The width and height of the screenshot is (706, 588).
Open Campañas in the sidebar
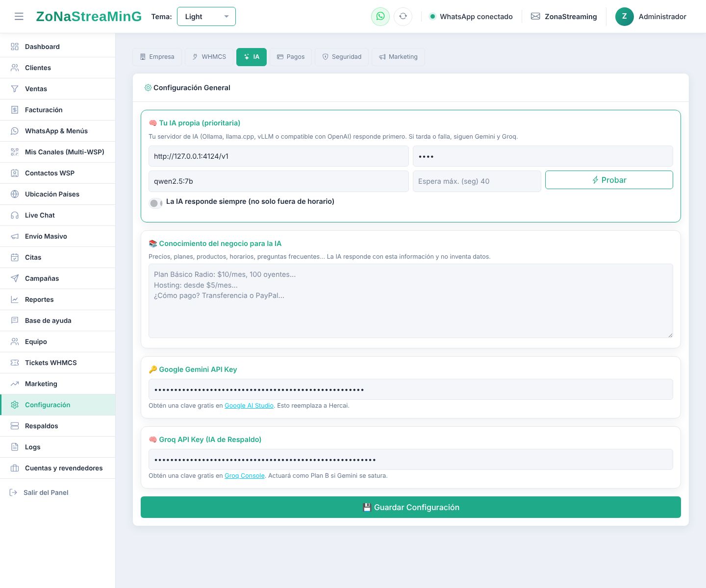(58, 278)
